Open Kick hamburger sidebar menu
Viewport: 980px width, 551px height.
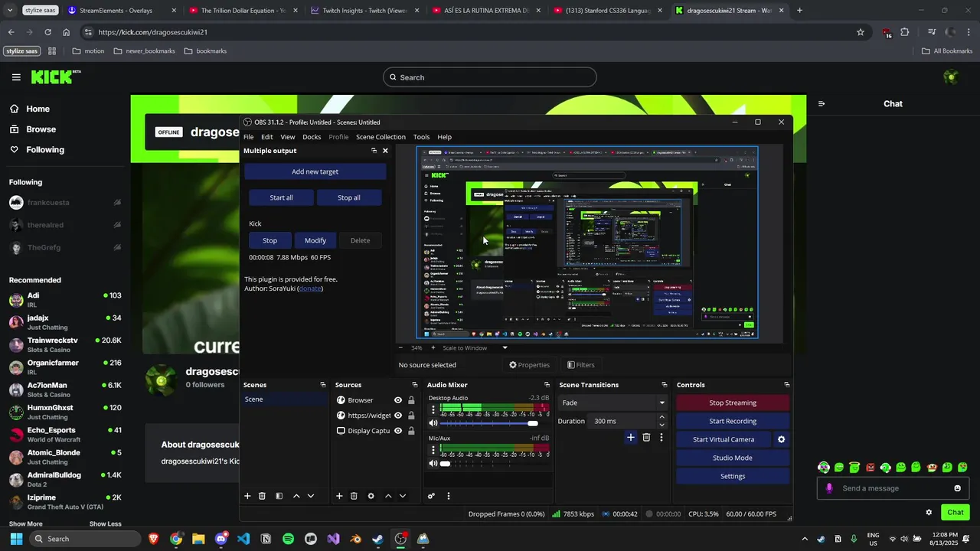[x=16, y=77]
